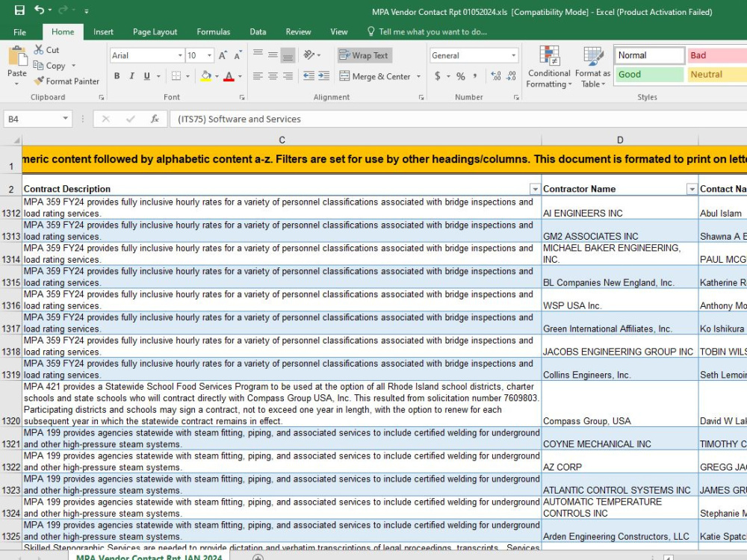Screen dimensions: 747x560
Task: Toggle underline formatting
Action: pyautogui.click(x=146, y=76)
